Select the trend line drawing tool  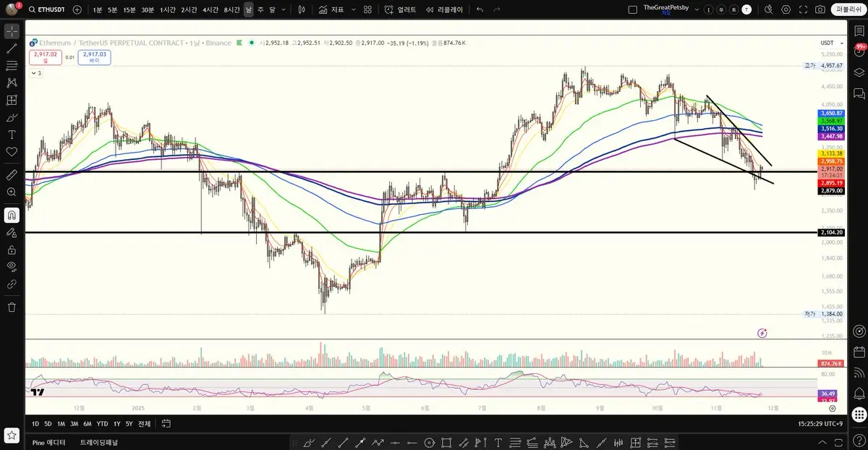tap(12, 48)
